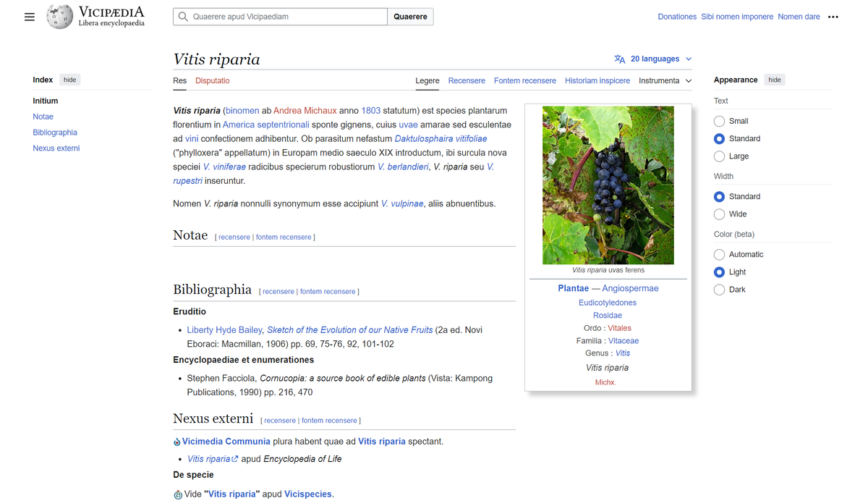This screenshot has height=501, width=868.
Task: Expand the Instrumenta tools dropdown
Action: (665, 81)
